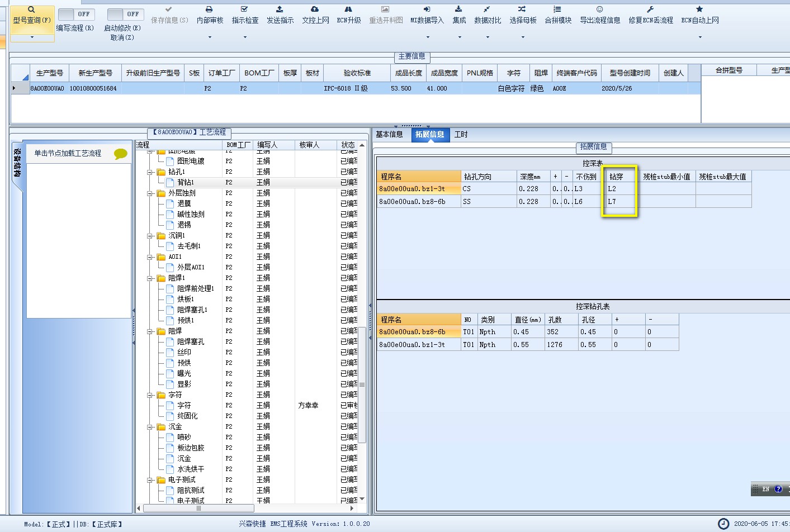790x532 pixels.
Task: Click the 重选开料图 image icon
Action: click(x=385, y=9)
